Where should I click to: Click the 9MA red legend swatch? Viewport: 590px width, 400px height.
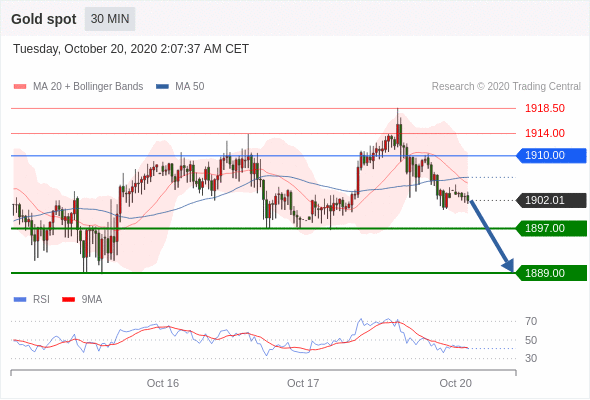point(68,300)
